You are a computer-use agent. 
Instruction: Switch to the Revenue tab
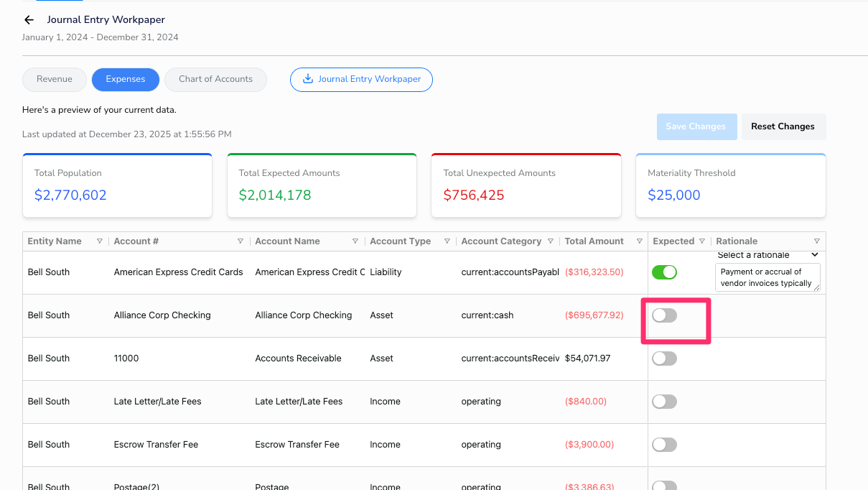click(55, 79)
